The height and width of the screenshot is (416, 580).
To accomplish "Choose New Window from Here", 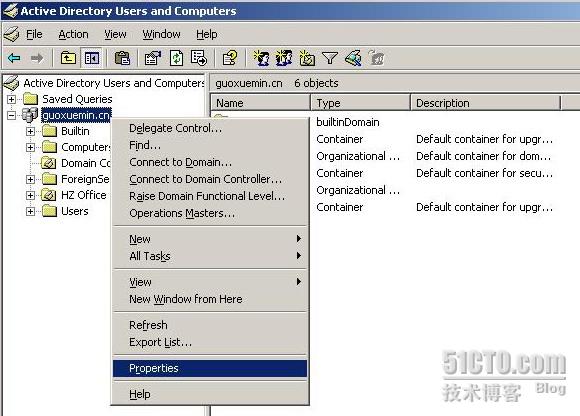I will coord(210,299).
